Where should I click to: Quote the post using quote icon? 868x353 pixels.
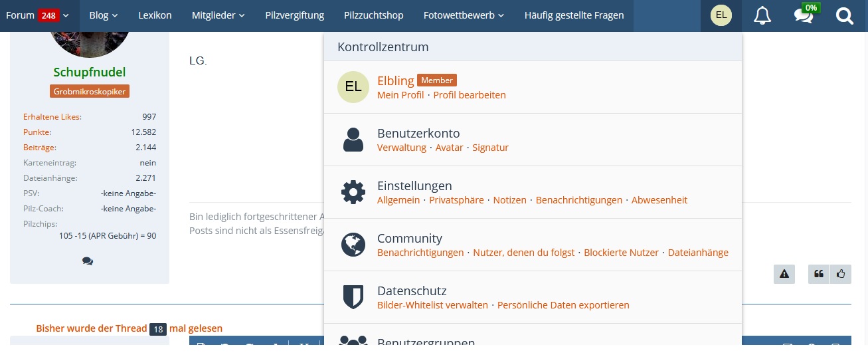(819, 273)
